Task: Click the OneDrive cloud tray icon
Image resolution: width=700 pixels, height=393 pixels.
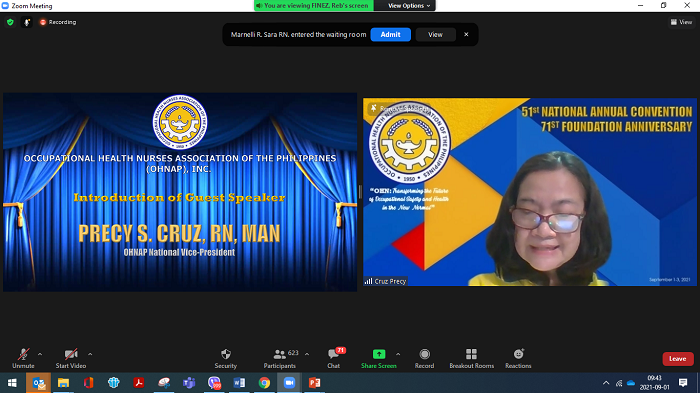Action: click(631, 383)
